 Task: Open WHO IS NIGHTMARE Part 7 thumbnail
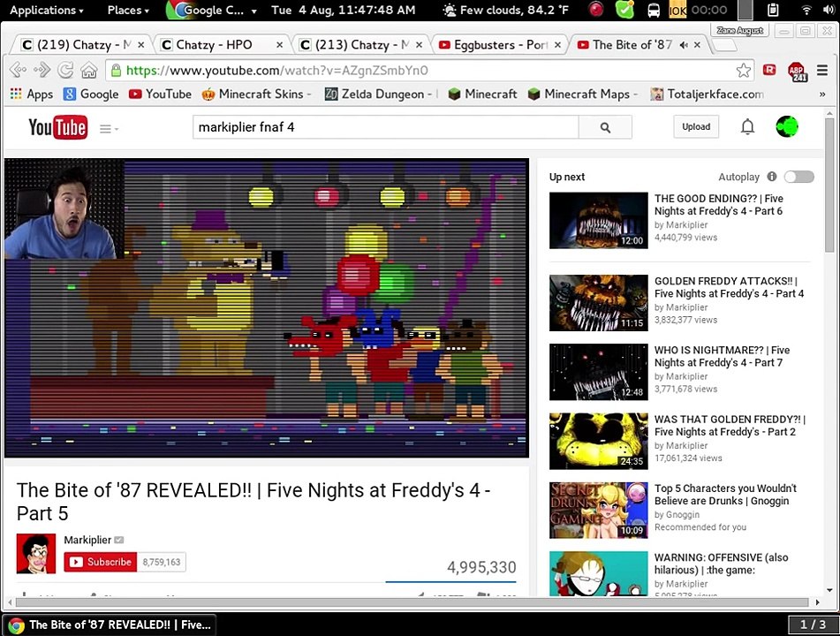pyautogui.click(x=598, y=372)
